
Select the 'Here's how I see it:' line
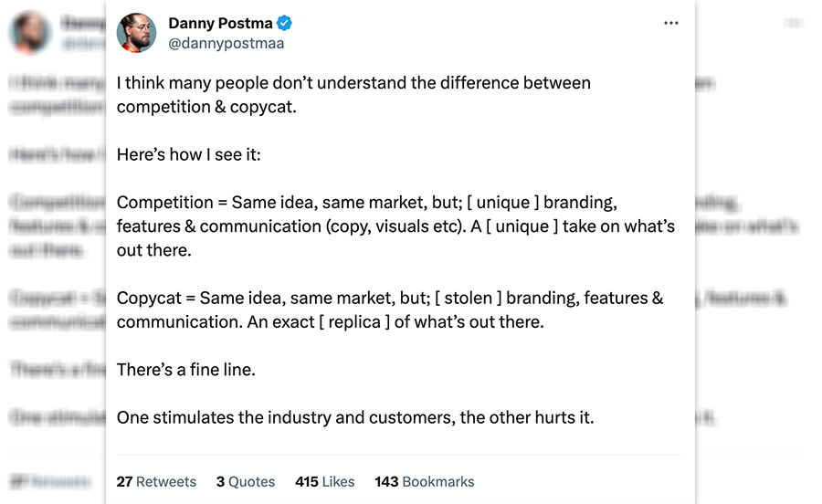189,154
